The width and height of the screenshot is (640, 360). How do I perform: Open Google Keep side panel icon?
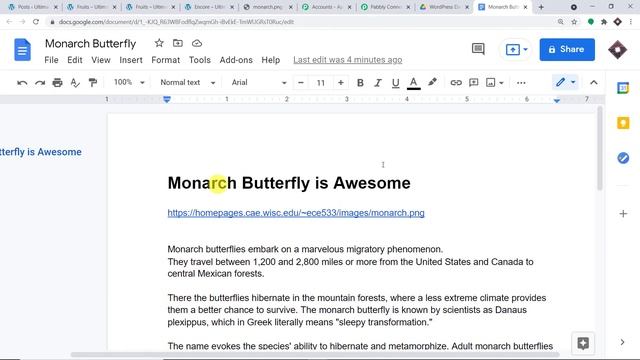click(x=623, y=123)
